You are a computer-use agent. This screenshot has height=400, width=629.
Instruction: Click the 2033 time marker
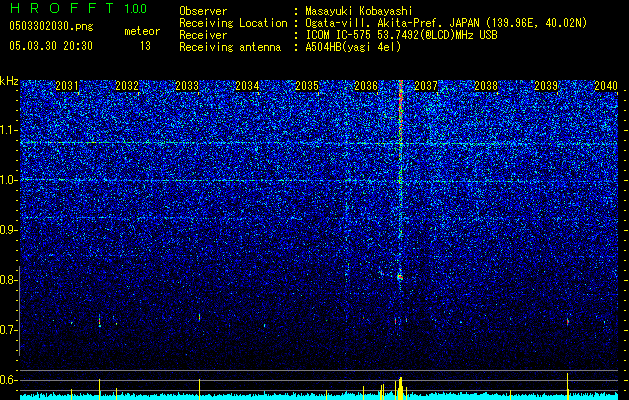187,85
